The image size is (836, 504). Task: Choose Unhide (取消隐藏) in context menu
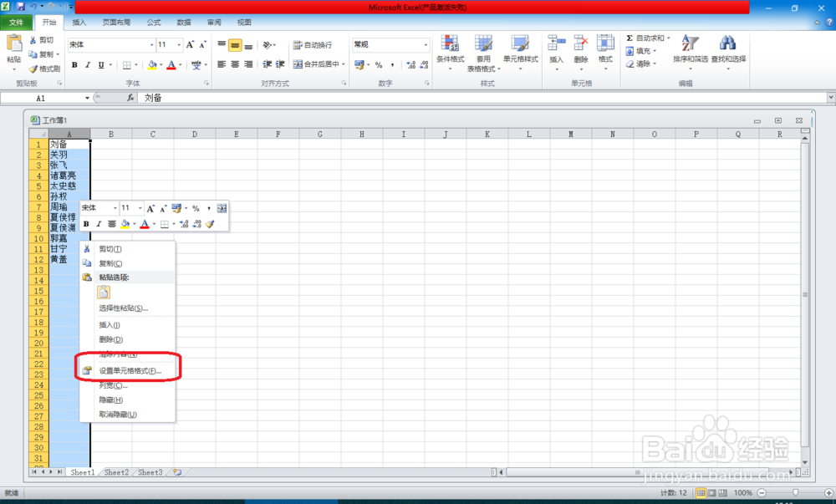pyautogui.click(x=127, y=415)
